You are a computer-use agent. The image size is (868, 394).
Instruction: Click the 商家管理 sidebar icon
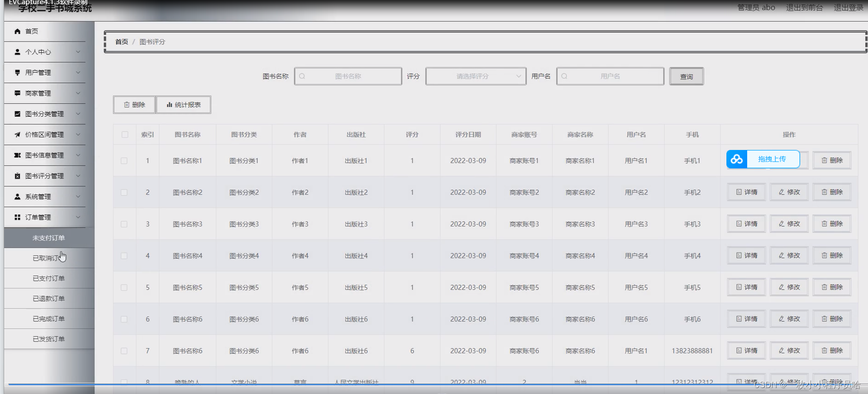(18, 93)
